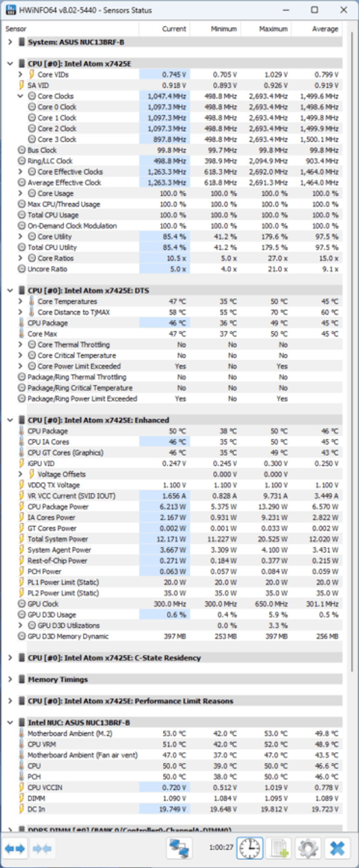The height and width of the screenshot is (868, 359).
Task: Expand the C-State Residency group
Action: click(10, 658)
